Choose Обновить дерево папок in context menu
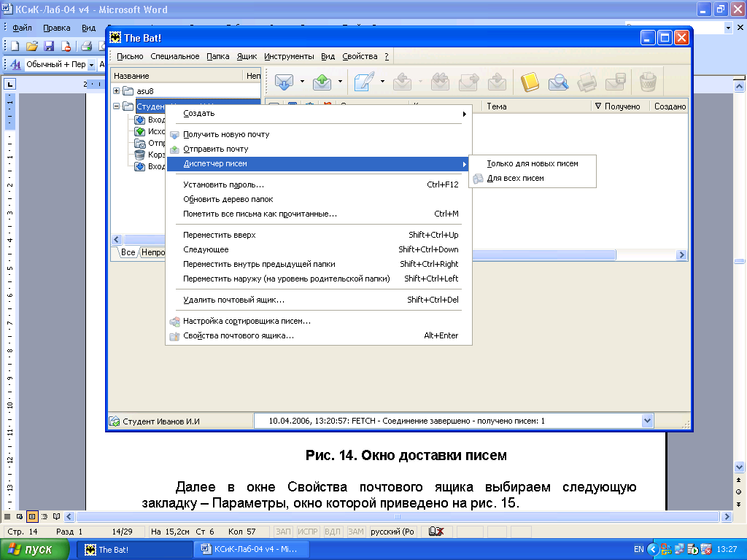This screenshot has height=560, width=747. (319, 199)
